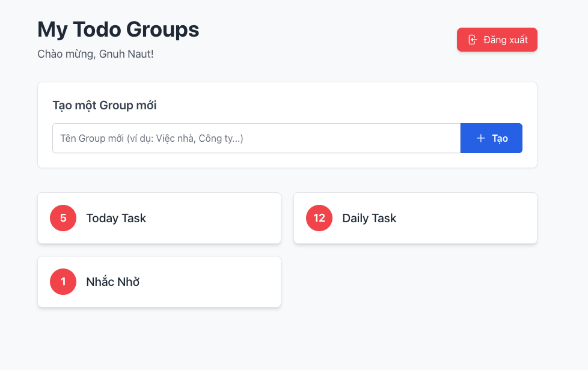Click the new group name input field
Screen dimensions: 588x370
pos(256,138)
